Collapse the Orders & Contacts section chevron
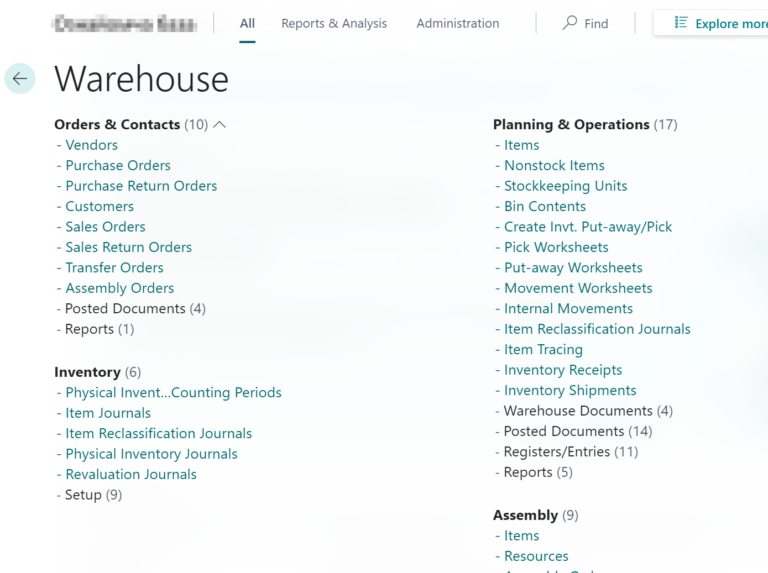 [220, 125]
